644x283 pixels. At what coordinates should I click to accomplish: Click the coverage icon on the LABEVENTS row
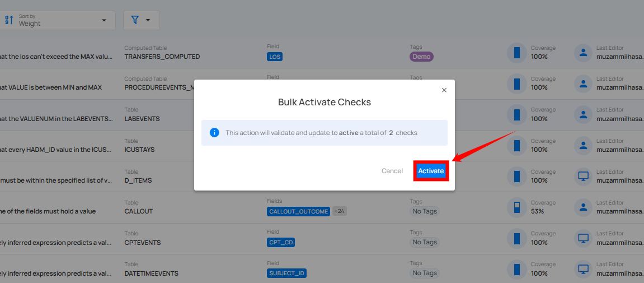pos(516,114)
